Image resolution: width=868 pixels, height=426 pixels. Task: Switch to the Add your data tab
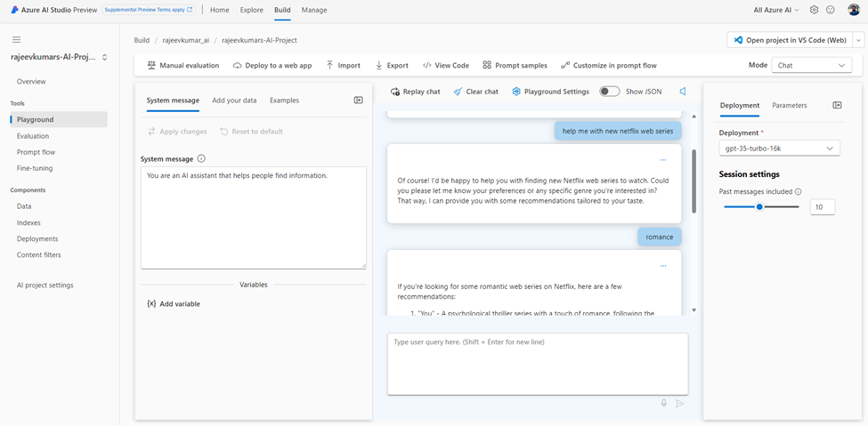coord(234,100)
